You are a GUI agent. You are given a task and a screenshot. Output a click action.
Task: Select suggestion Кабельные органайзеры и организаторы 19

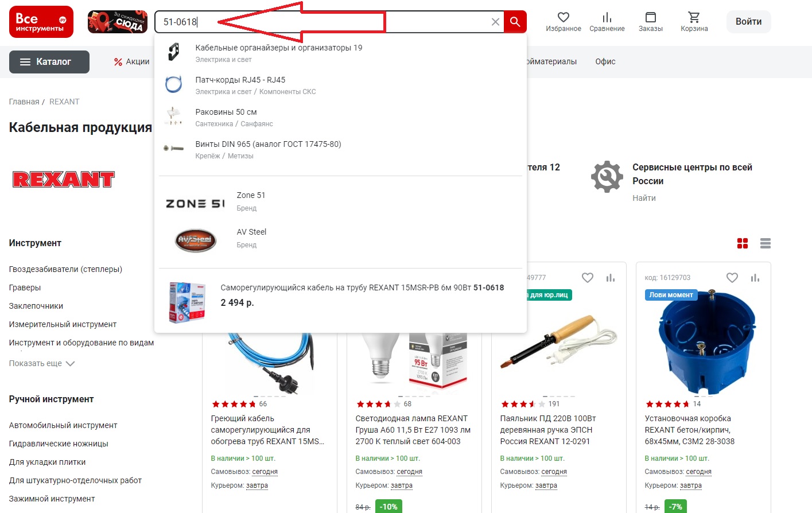[x=341, y=53]
